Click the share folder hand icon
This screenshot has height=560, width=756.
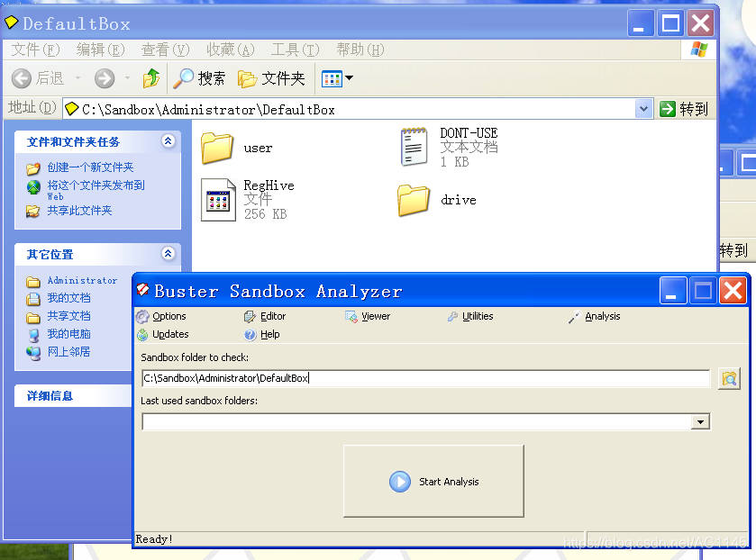[x=33, y=211]
